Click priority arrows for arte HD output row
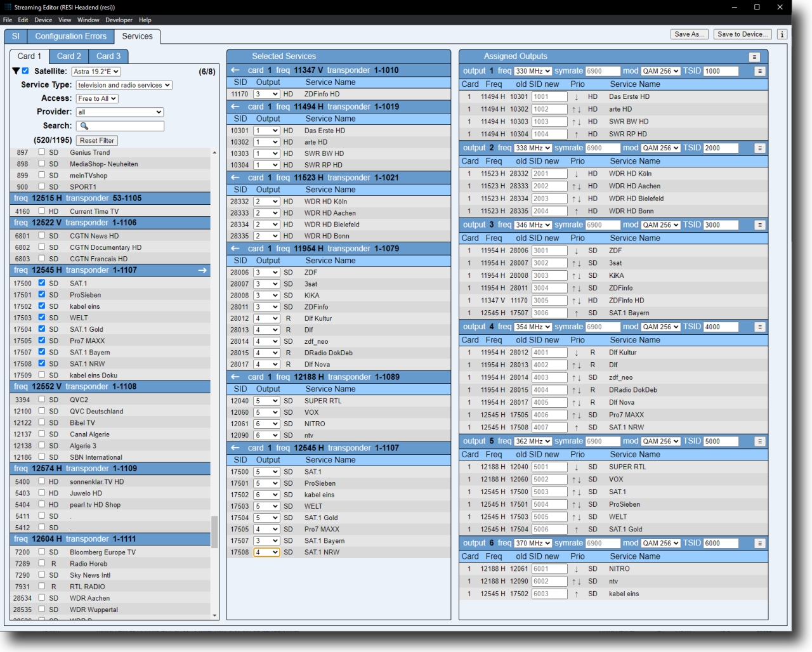The image size is (812, 652). point(576,109)
